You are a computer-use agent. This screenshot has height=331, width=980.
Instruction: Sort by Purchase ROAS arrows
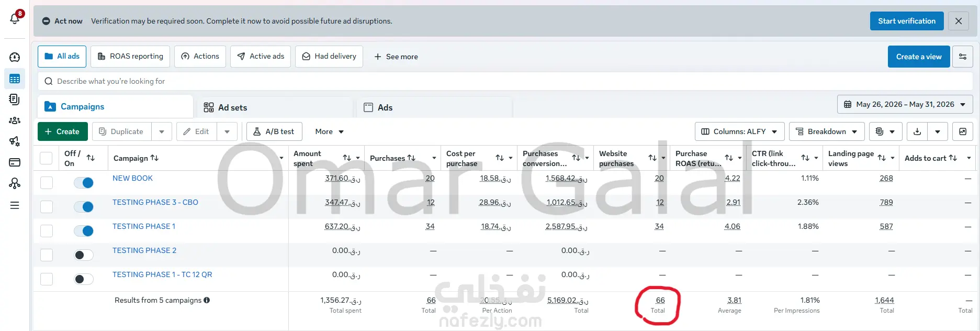pos(729,158)
